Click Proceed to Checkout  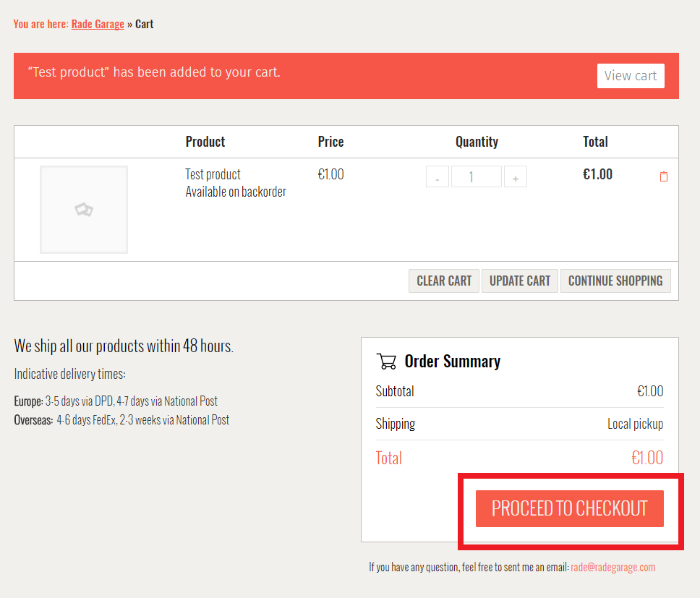coord(569,508)
